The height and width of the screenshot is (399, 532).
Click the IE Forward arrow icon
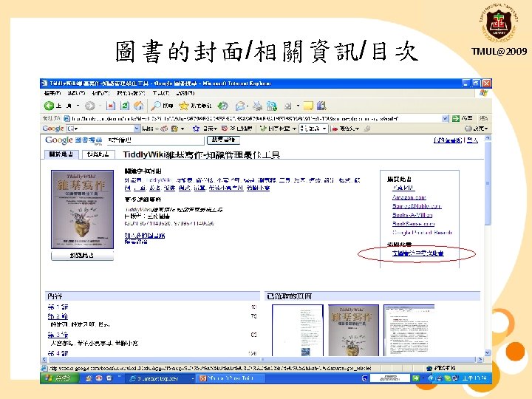point(89,106)
